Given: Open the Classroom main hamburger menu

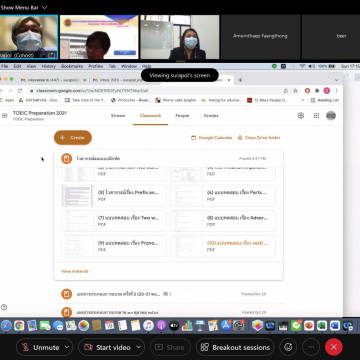Looking at the screenshot, I should [5, 116].
